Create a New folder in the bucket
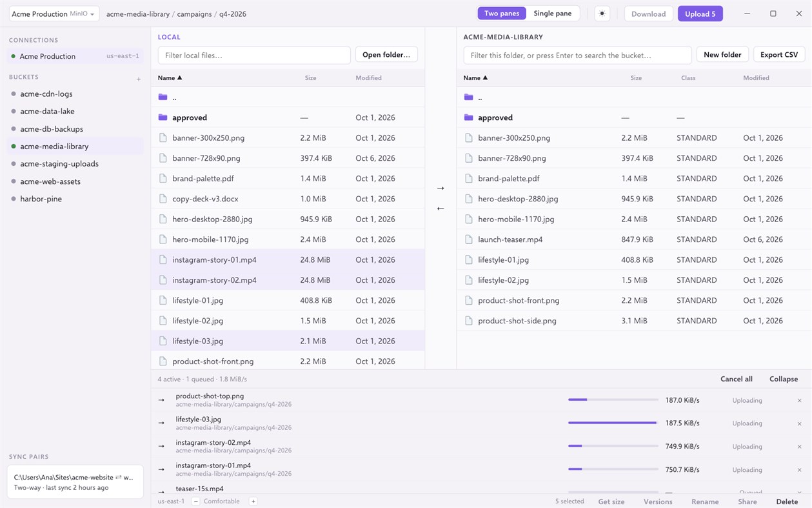 pos(722,55)
